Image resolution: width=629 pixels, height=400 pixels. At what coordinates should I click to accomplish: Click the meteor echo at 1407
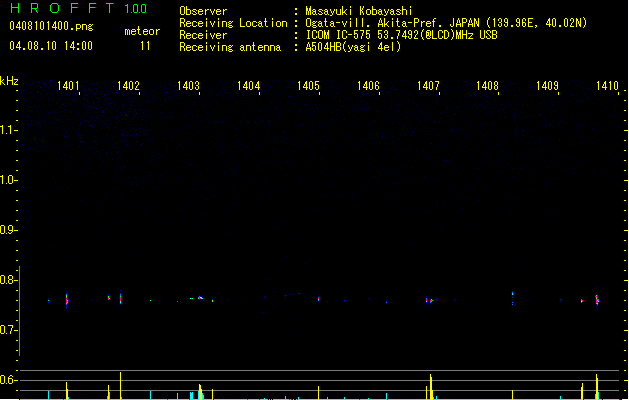430,300
